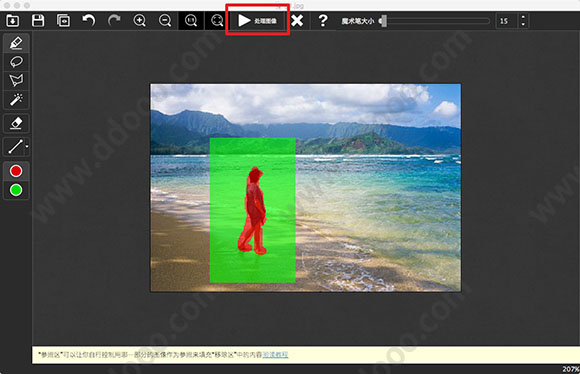Zoom in on the image
This screenshot has height=374, width=580.
coord(139,21)
